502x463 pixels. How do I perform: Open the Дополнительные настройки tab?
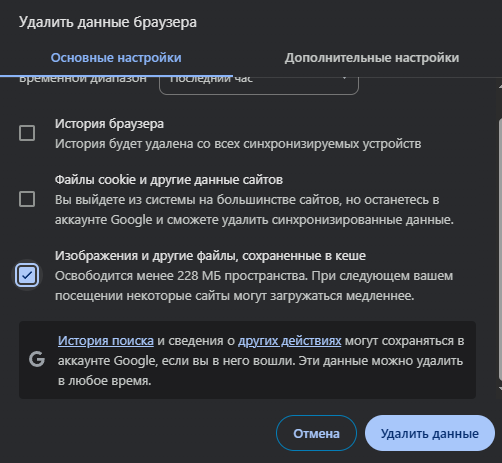point(372,58)
